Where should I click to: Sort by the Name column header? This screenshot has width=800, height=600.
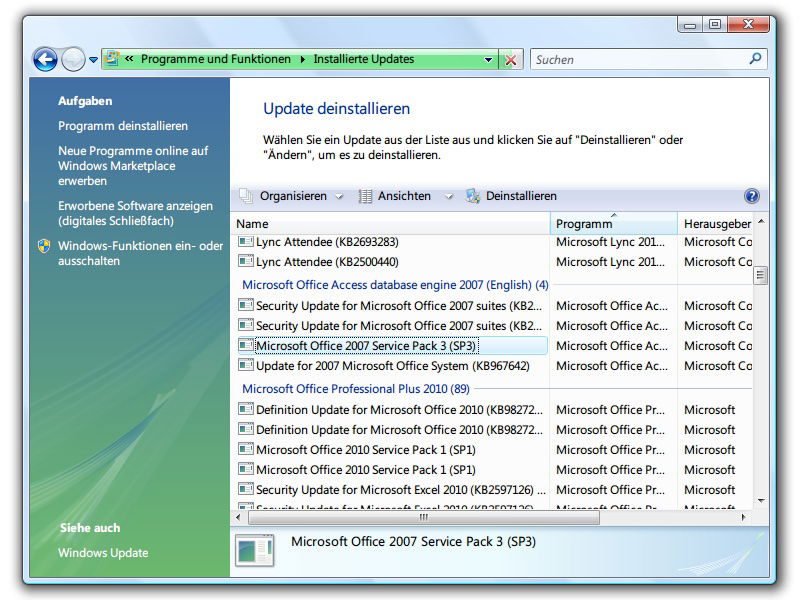[x=391, y=223]
